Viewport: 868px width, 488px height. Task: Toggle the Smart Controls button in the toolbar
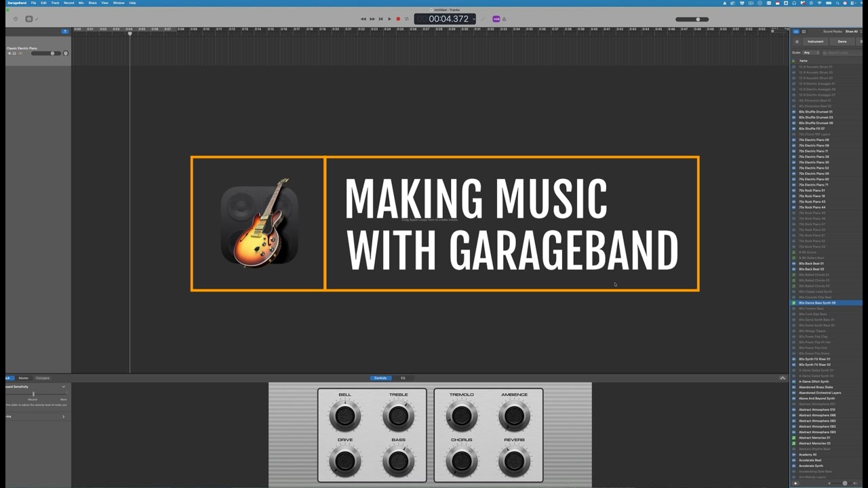[28, 19]
